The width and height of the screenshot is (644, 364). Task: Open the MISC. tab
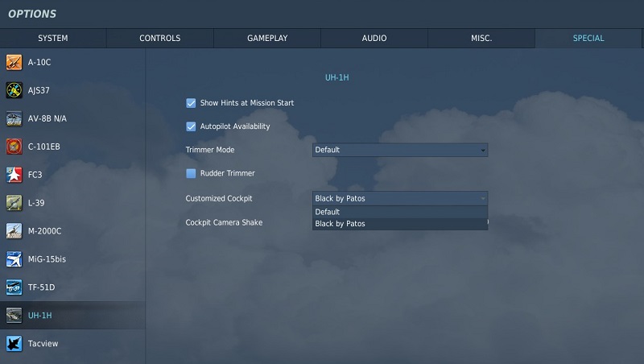pos(481,38)
